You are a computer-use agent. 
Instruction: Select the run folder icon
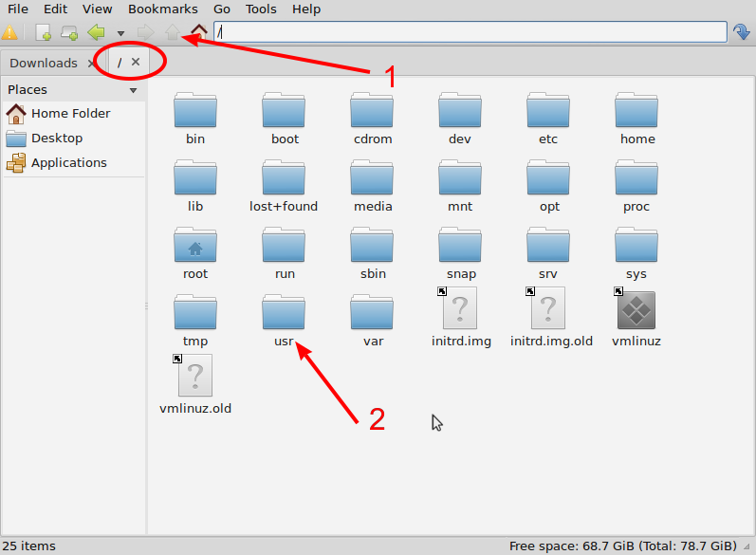[x=284, y=246]
